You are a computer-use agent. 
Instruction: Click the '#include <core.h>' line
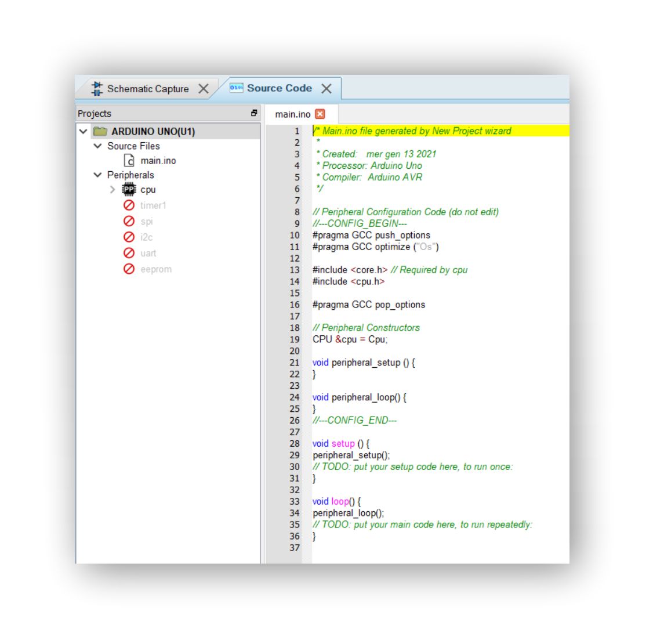[x=390, y=270]
